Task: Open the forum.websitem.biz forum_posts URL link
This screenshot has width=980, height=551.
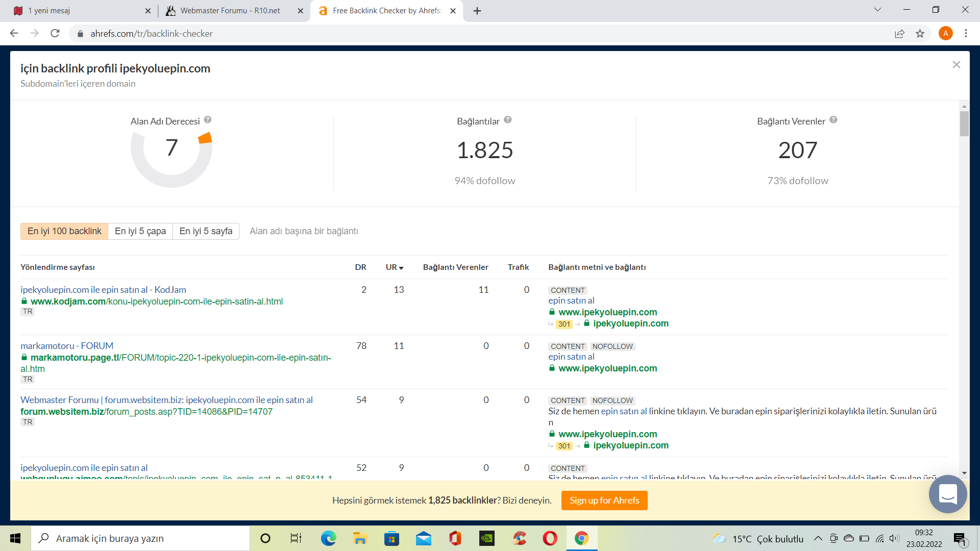Action: [x=146, y=412]
